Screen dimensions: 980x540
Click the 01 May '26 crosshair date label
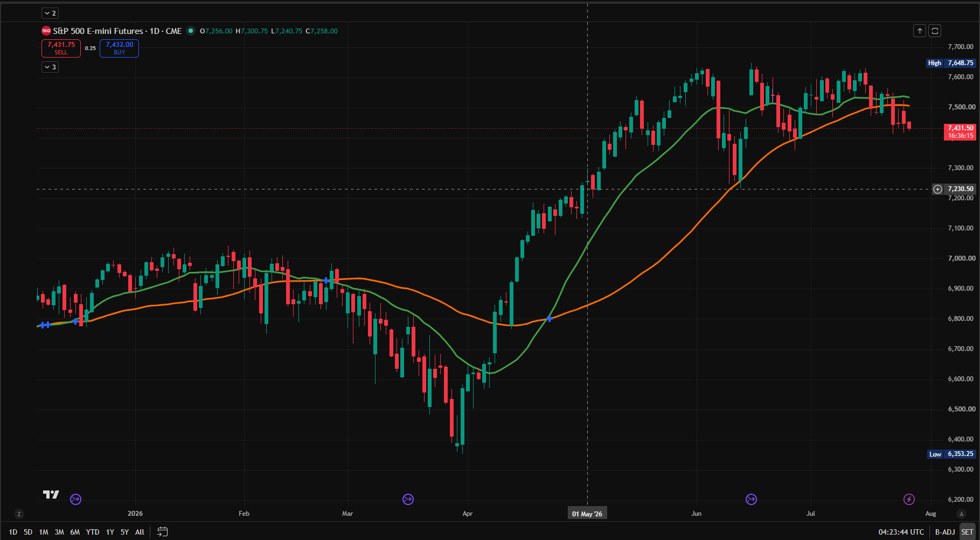pyautogui.click(x=587, y=514)
